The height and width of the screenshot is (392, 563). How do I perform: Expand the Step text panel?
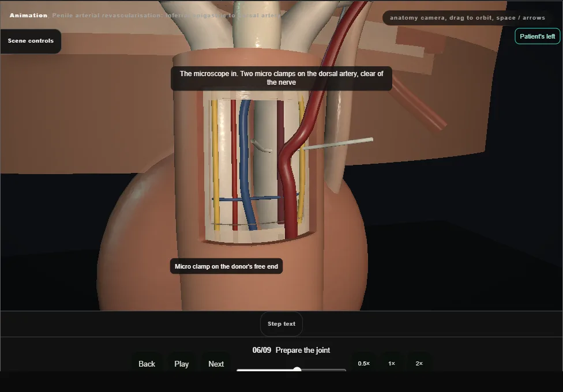(x=281, y=324)
